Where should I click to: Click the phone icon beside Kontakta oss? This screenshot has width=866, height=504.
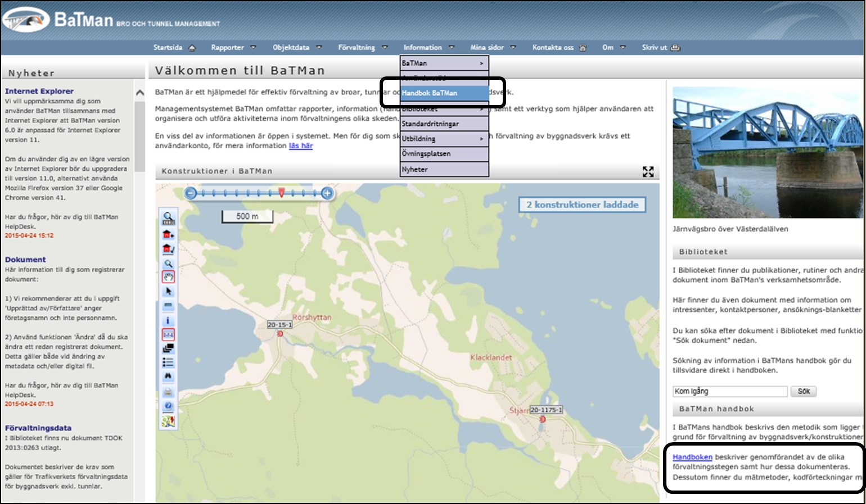pyautogui.click(x=583, y=48)
